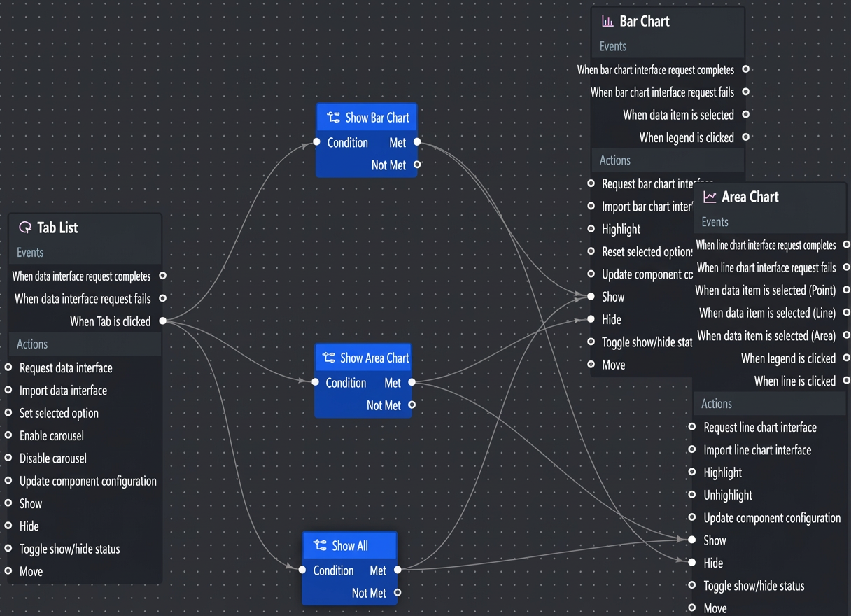Click Show Area Chart 'Not Met' output port
The image size is (851, 616).
pyautogui.click(x=412, y=405)
